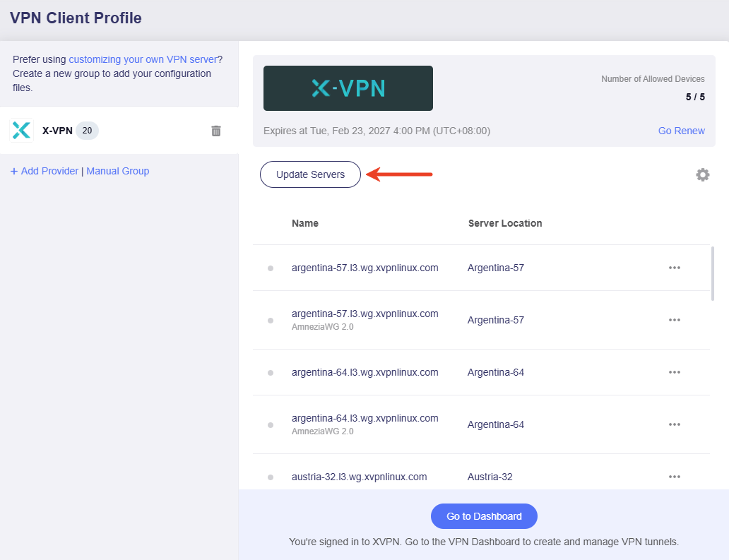Click AmneziaWG 2.0 label under argentina-57

point(323,327)
